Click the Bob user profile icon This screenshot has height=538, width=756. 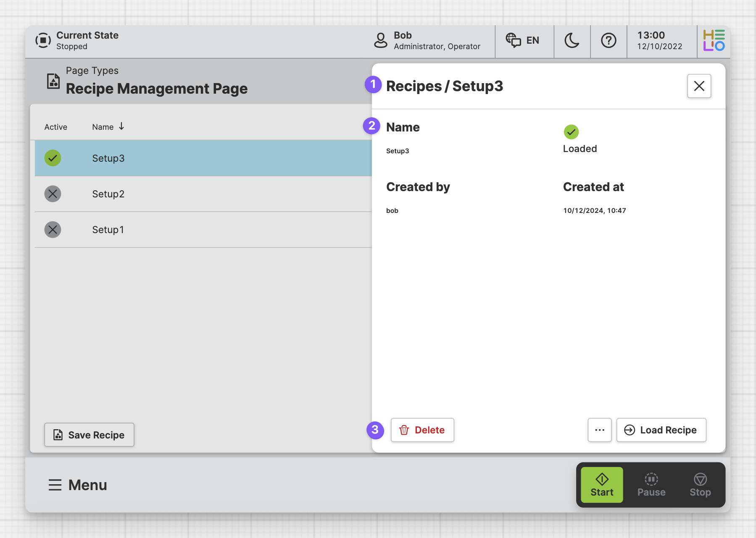[380, 41]
